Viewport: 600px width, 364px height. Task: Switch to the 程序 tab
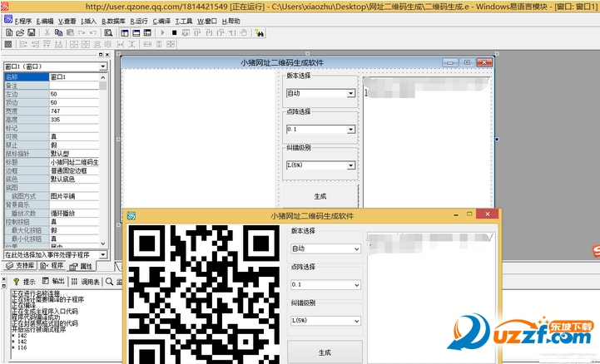[x=52, y=265]
